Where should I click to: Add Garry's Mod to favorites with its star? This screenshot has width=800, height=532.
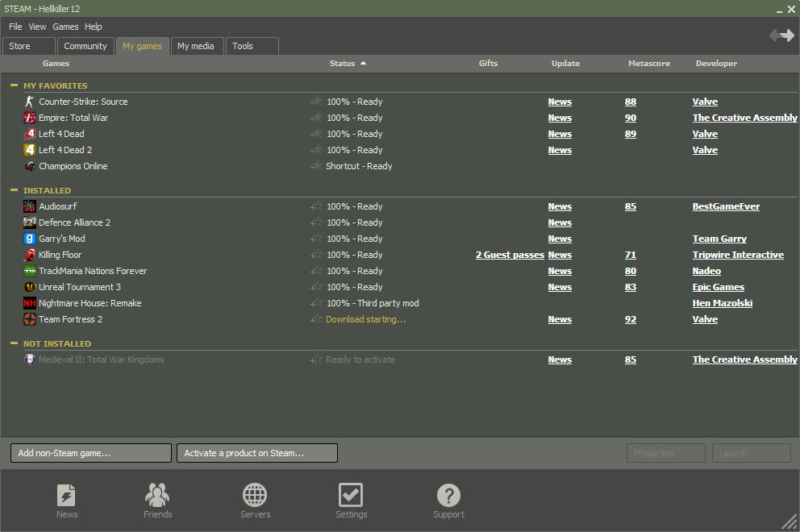[316, 239]
